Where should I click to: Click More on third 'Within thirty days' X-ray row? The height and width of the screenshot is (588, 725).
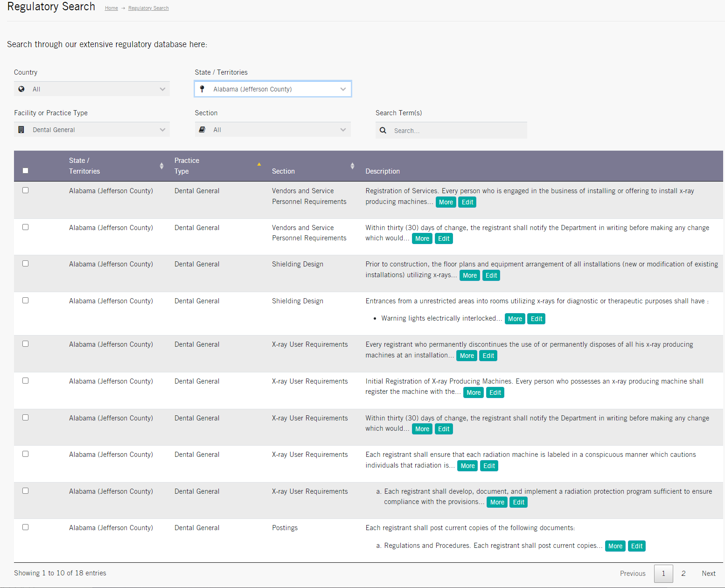[422, 429]
